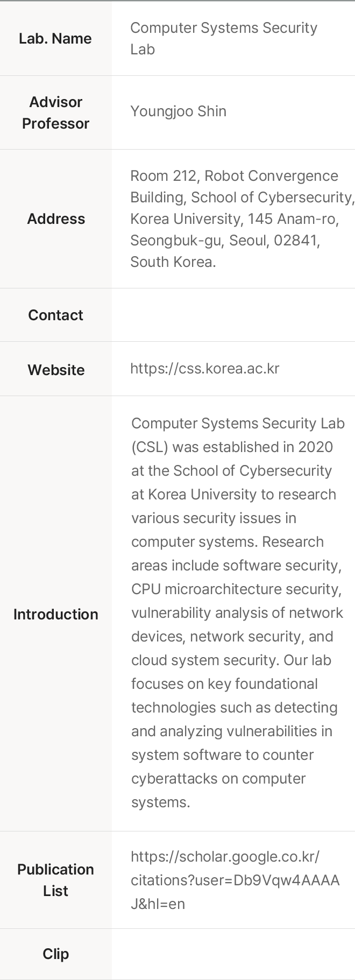Click the 'Clip' row header
Viewport: 355px width, 980px height.
(x=55, y=954)
